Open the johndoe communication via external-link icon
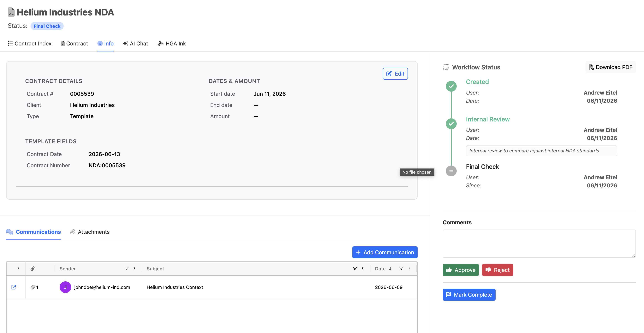This screenshot has height=333, width=644. (x=14, y=287)
